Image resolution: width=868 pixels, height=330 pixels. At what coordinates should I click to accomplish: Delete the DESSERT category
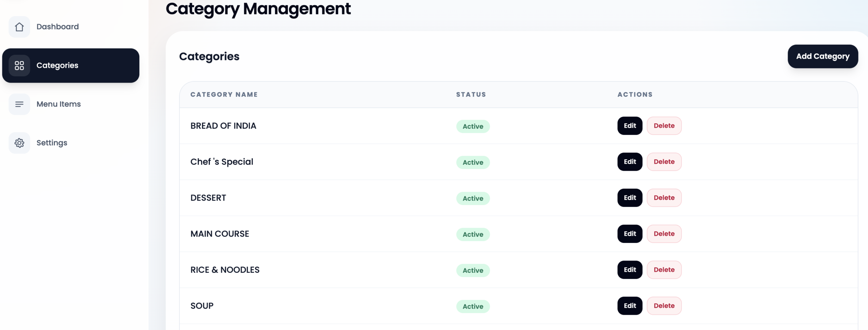coord(664,198)
